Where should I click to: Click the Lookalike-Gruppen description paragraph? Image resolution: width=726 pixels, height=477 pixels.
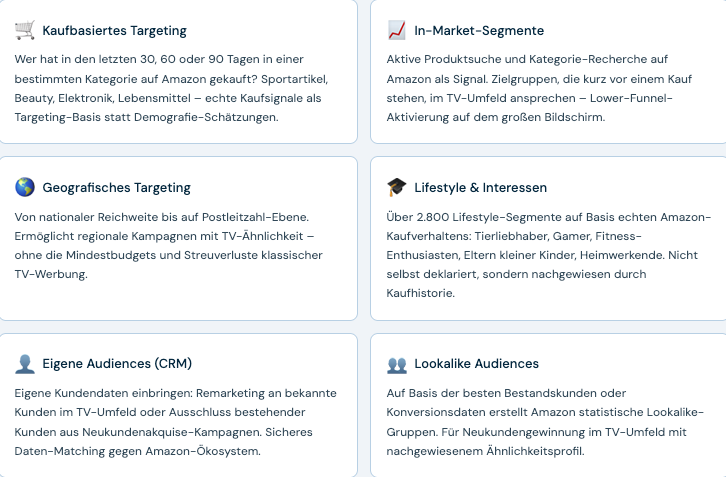tap(545, 422)
